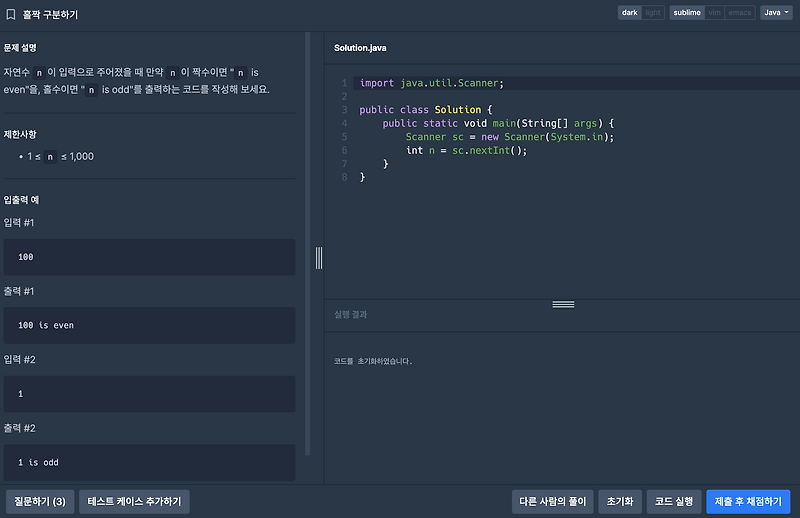
Task: Click line 3 public class Solution
Action: pos(426,110)
